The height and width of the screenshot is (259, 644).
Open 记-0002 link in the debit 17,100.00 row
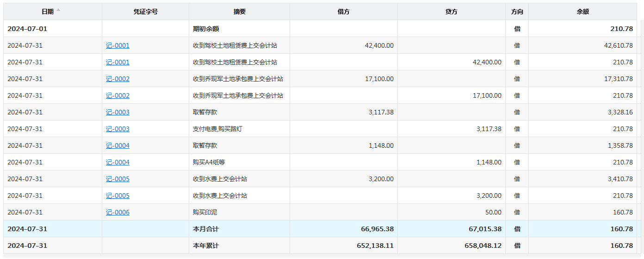pyautogui.click(x=118, y=79)
